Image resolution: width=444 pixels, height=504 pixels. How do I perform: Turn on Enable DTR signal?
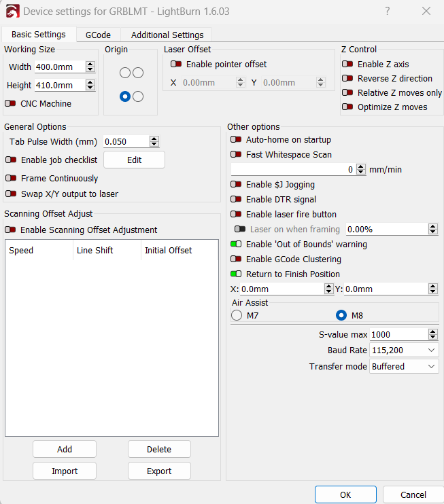tap(236, 199)
